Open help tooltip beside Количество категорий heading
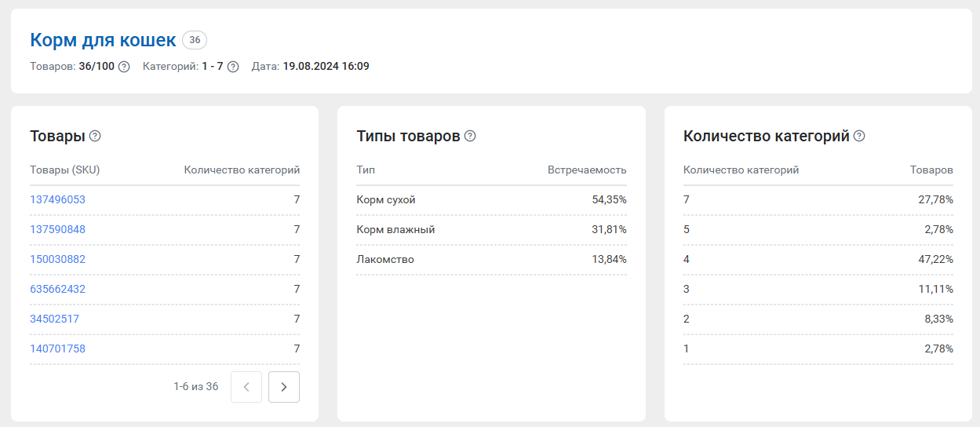The height and width of the screenshot is (427, 980). pyautogui.click(x=859, y=136)
